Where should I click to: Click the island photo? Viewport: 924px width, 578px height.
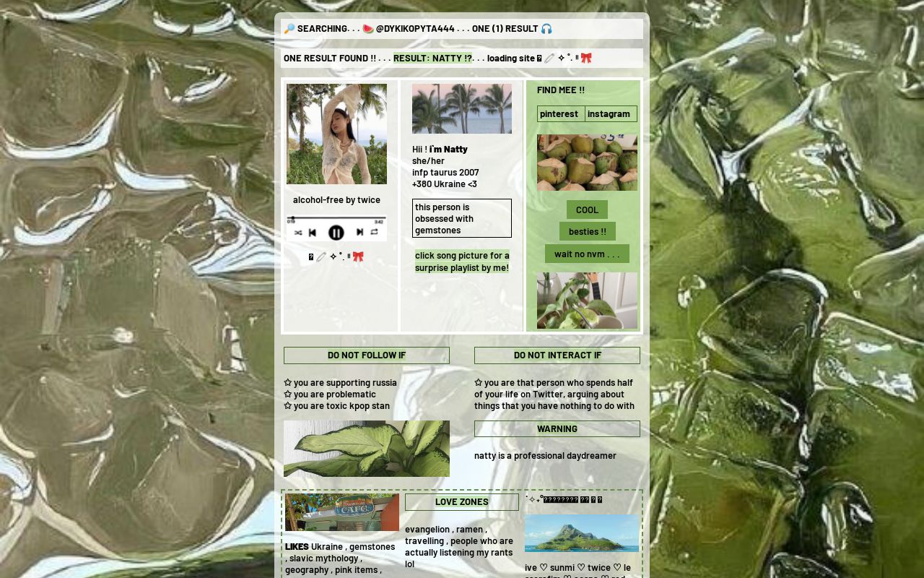[582, 533]
